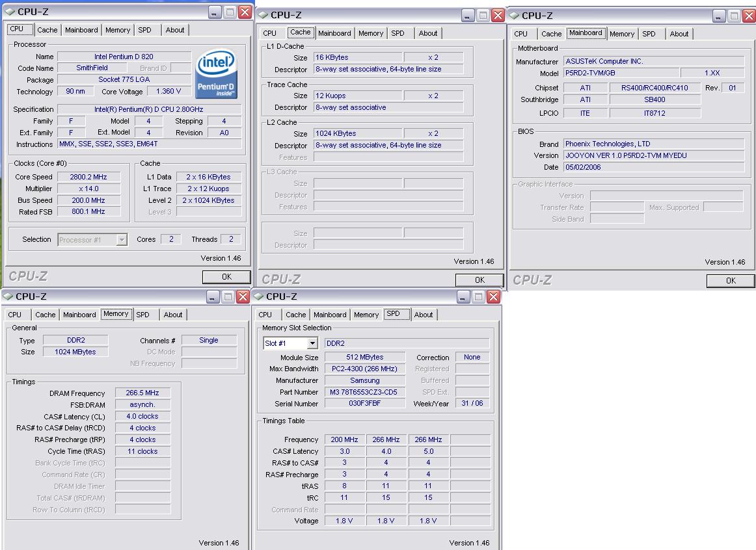
Task: Click the core voltage value '1.360 V'
Action: 169,91
